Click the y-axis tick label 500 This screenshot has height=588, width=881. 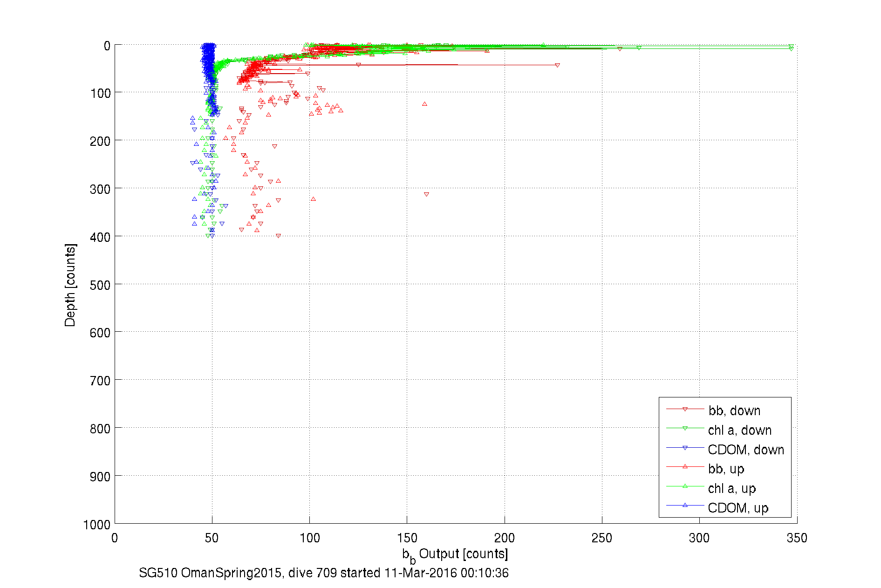click(x=100, y=285)
